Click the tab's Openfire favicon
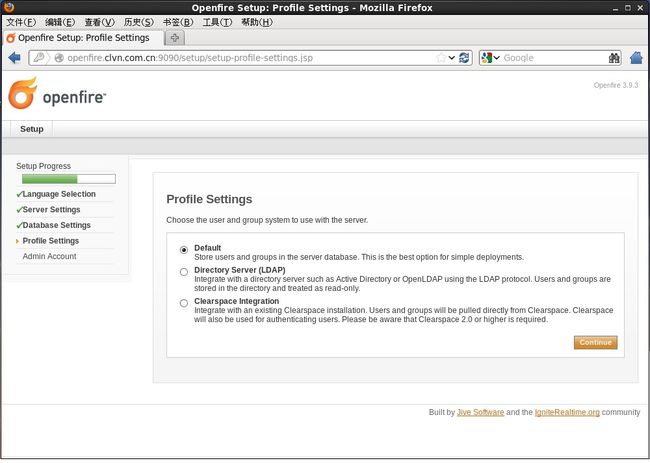The image size is (650, 463). (11, 38)
